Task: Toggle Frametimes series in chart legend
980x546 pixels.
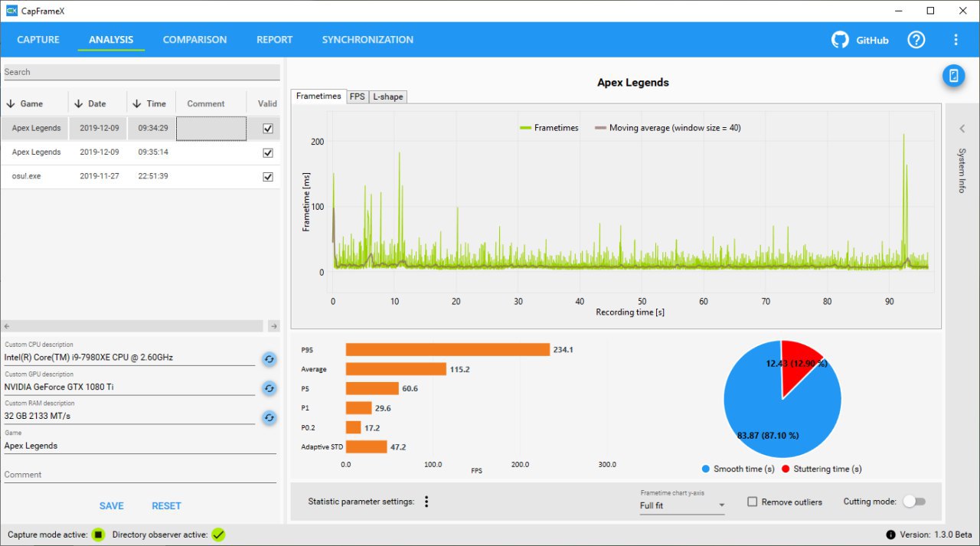Action: (x=549, y=128)
